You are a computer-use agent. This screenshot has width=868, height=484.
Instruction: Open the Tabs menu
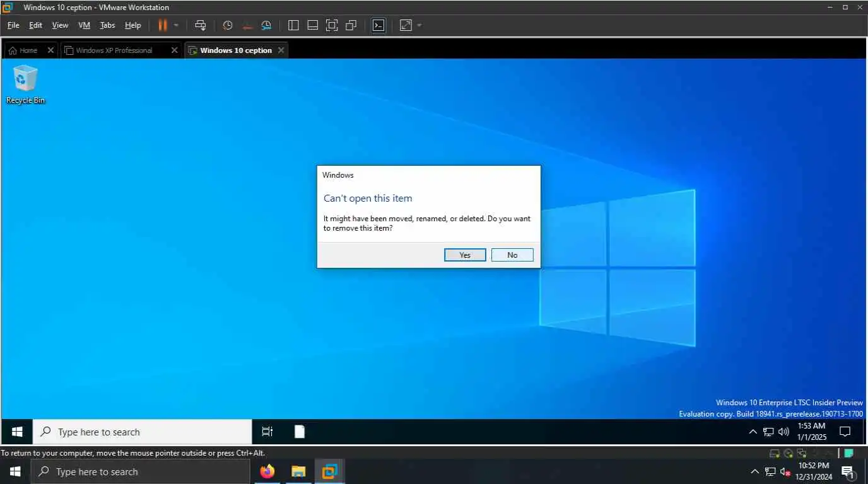[107, 25]
